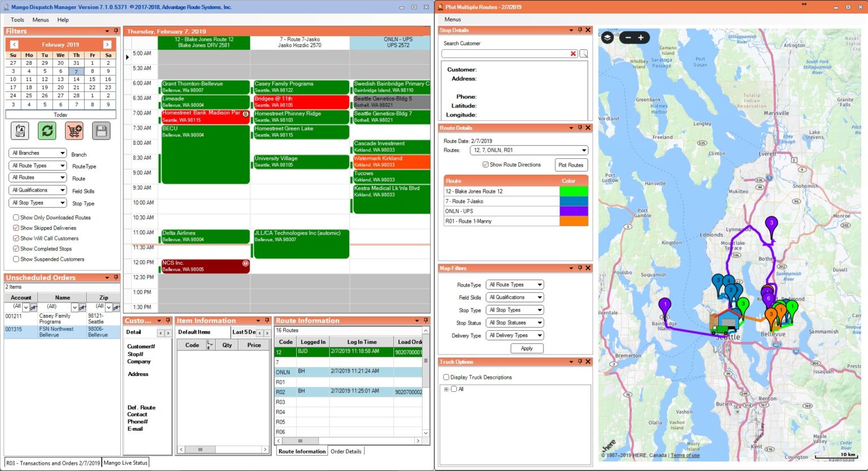The width and height of the screenshot is (868, 471).
Task: Close the Map Filters panel
Action: click(588, 268)
